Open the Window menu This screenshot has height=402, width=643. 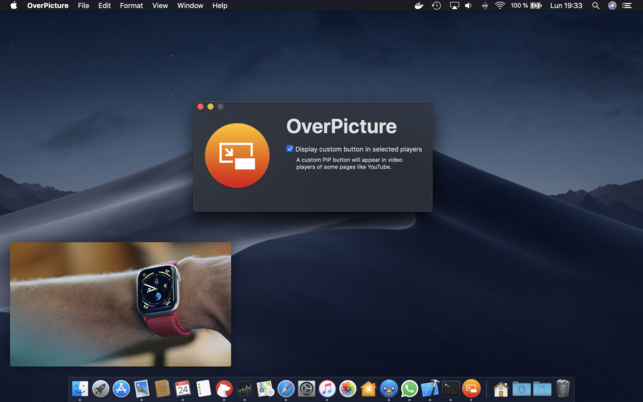190,6
